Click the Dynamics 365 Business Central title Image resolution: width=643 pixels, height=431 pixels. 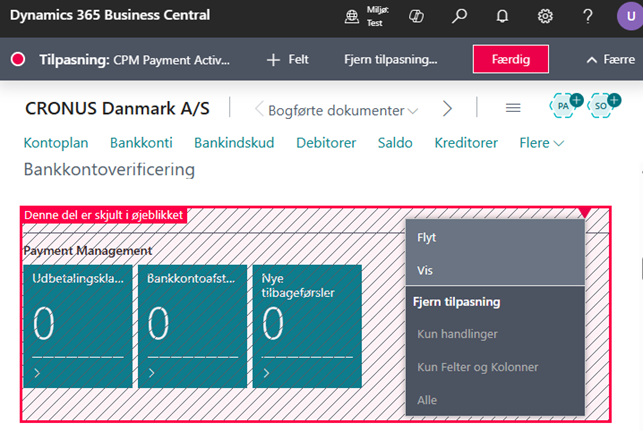(x=110, y=15)
